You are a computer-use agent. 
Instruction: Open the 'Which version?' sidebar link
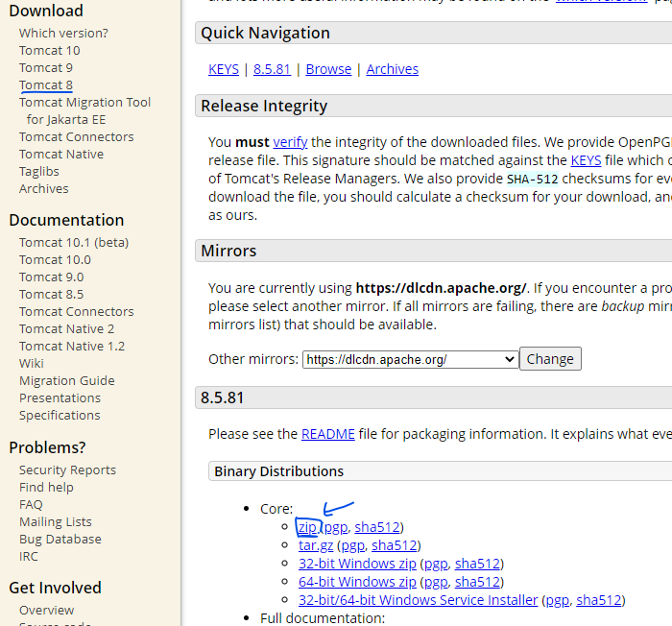pos(63,33)
